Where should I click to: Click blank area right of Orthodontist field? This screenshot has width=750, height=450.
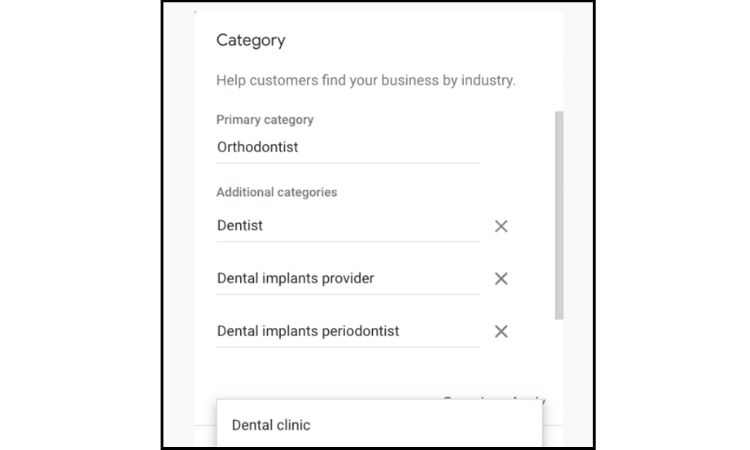click(x=515, y=147)
